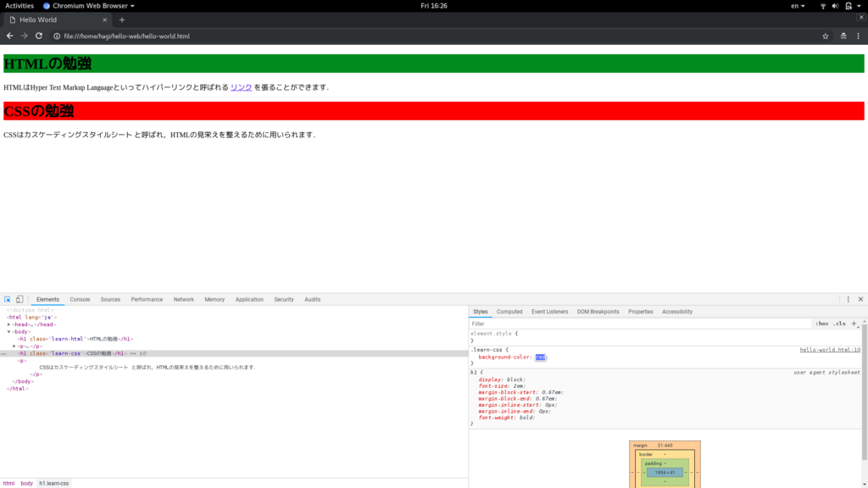Screen dimensions: 868x488
Task: Click the background-color property name
Action: coord(504,358)
